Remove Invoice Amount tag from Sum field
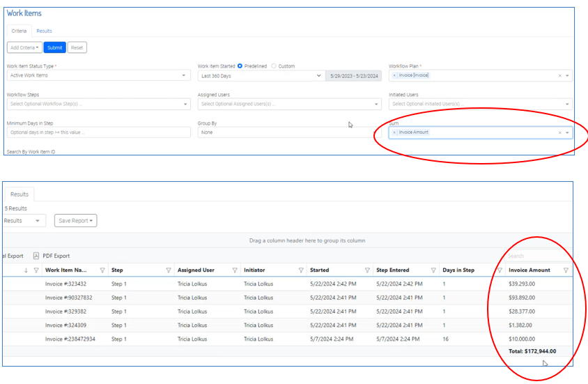The width and height of the screenshot is (588, 384). point(394,132)
